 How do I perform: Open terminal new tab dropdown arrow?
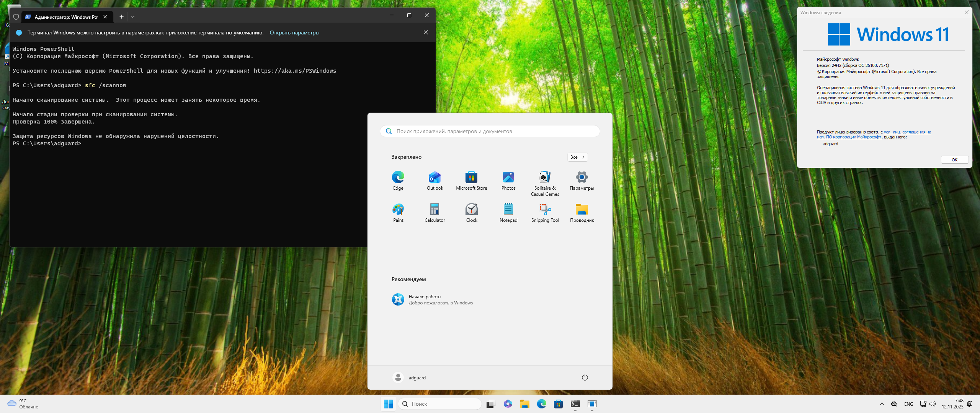pos(133,17)
